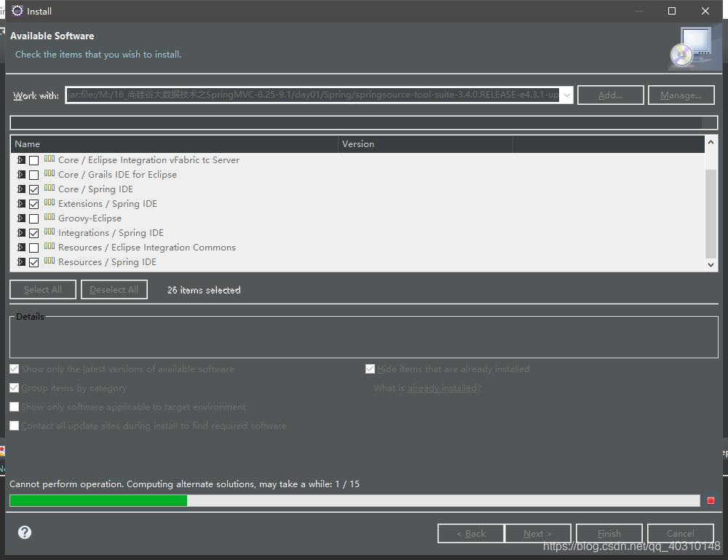Open the Work with dropdown
This screenshot has width=728, height=560.
click(x=567, y=95)
